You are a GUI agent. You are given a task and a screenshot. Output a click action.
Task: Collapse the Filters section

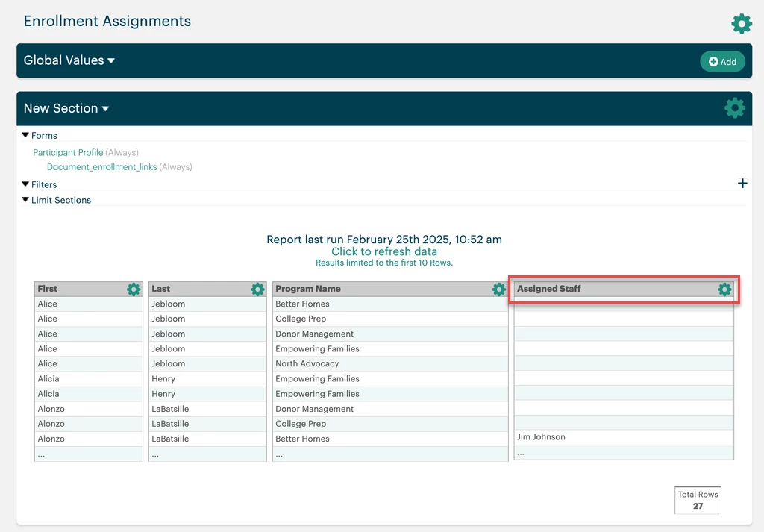[40, 184]
